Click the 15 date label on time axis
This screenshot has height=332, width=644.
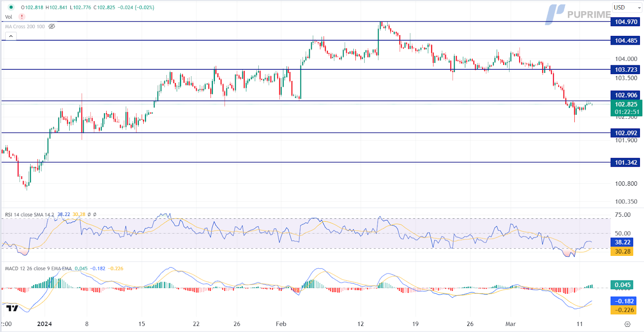click(x=141, y=324)
